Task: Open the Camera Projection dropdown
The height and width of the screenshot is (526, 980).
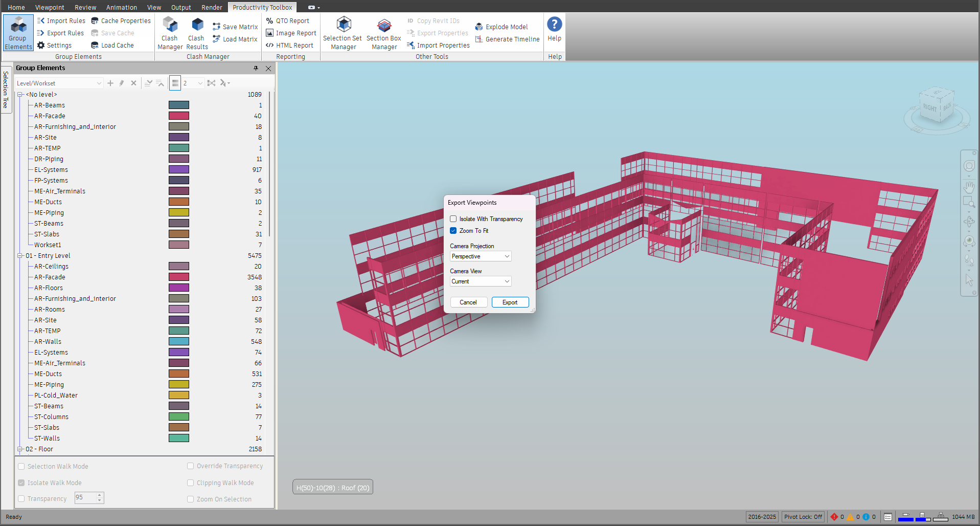Action: point(481,256)
